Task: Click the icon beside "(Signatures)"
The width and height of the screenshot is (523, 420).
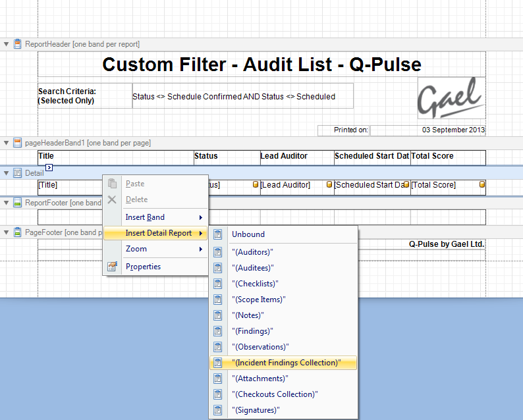Action: point(218,410)
